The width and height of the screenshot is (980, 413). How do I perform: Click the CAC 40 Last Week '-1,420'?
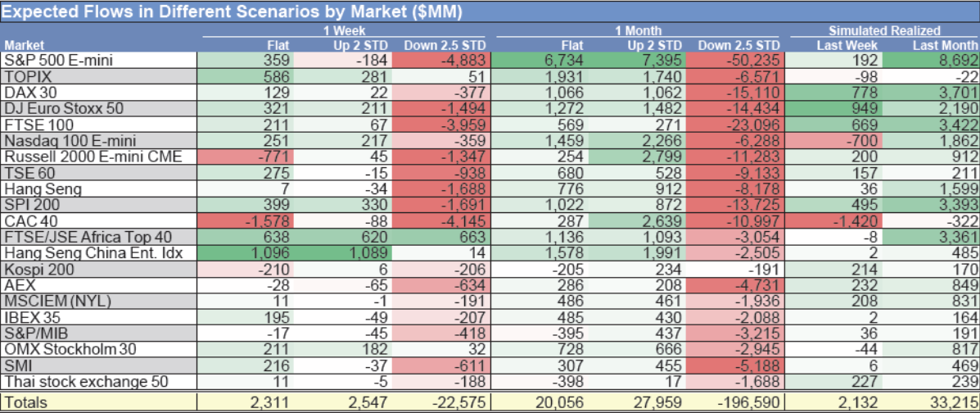coord(855,222)
